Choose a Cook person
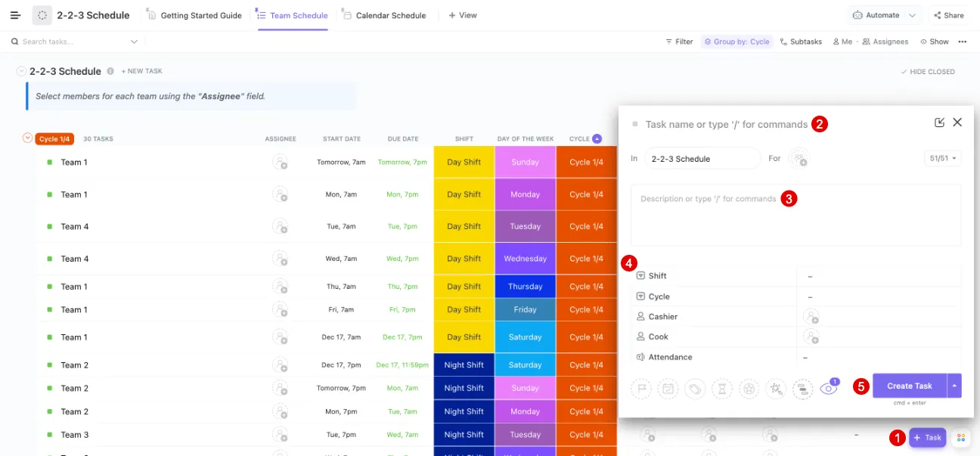 811,337
